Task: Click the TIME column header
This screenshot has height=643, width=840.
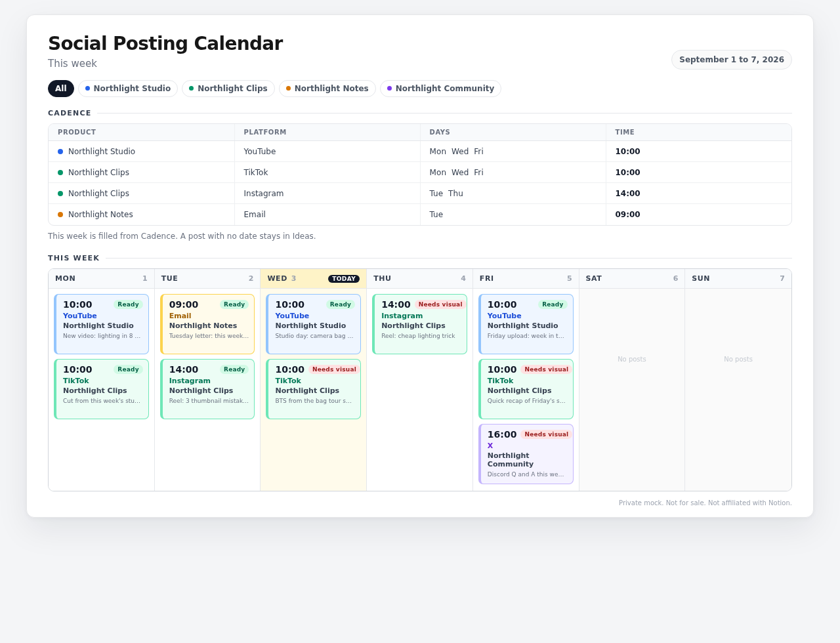Action: [699, 133]
